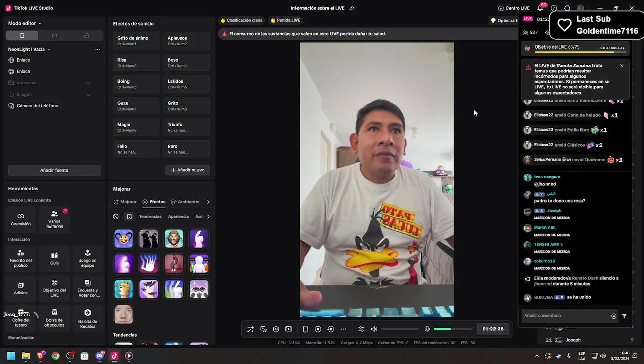
Task: Mute the speaker volume icon
Action: [374, 329]
